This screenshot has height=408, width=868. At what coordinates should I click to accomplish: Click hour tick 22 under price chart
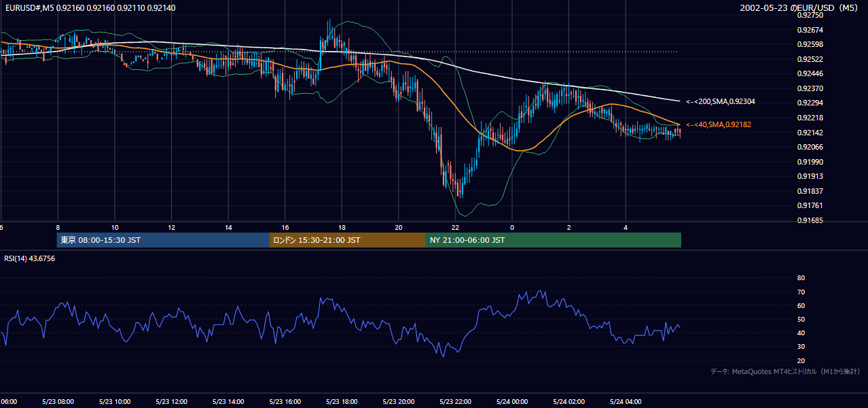455,227
